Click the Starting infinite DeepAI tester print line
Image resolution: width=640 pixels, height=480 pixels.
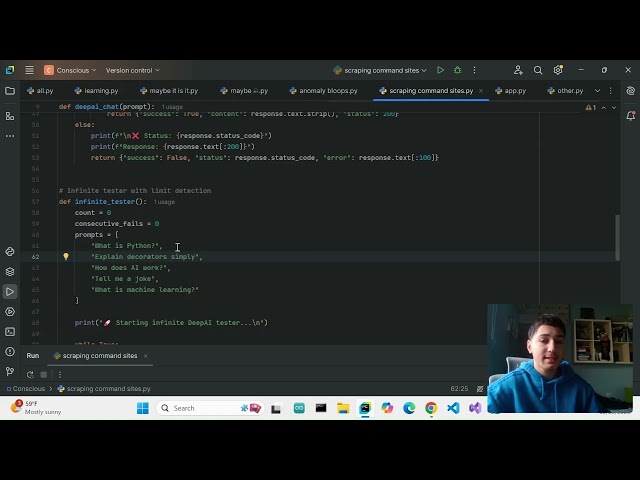click(x=171, y=322)
